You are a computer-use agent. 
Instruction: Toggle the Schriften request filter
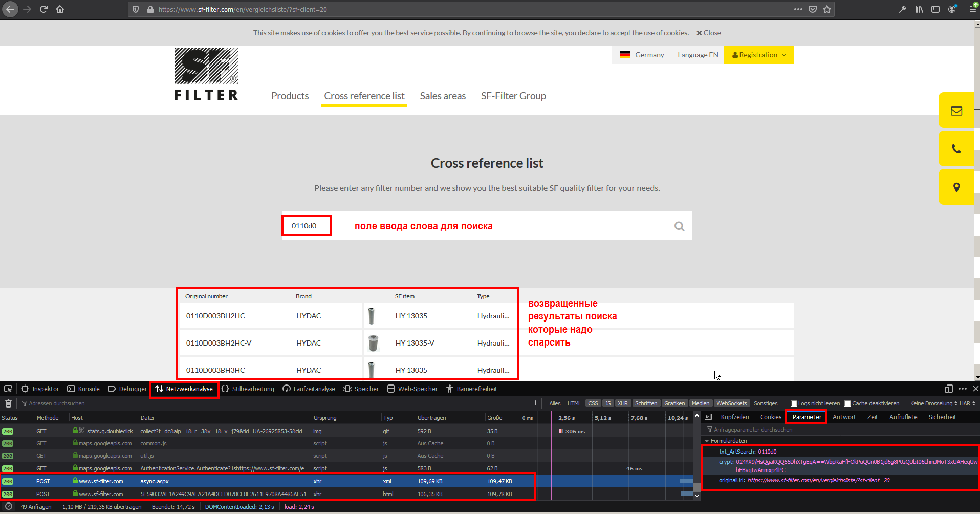tap(646, 403)
